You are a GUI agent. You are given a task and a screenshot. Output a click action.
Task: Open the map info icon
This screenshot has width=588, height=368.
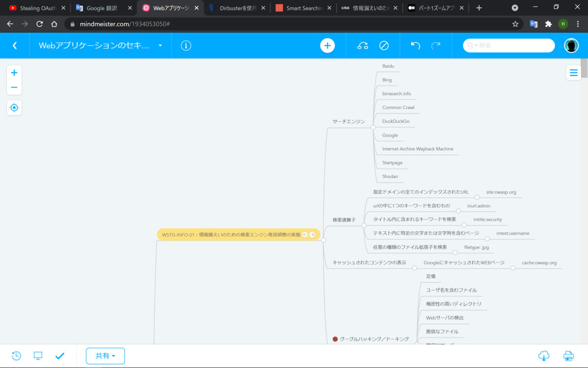[x=186, y=46]
